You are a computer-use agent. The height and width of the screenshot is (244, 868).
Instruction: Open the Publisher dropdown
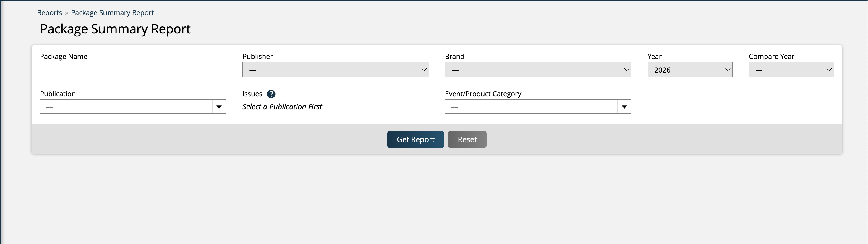click(x=335, y=70)
